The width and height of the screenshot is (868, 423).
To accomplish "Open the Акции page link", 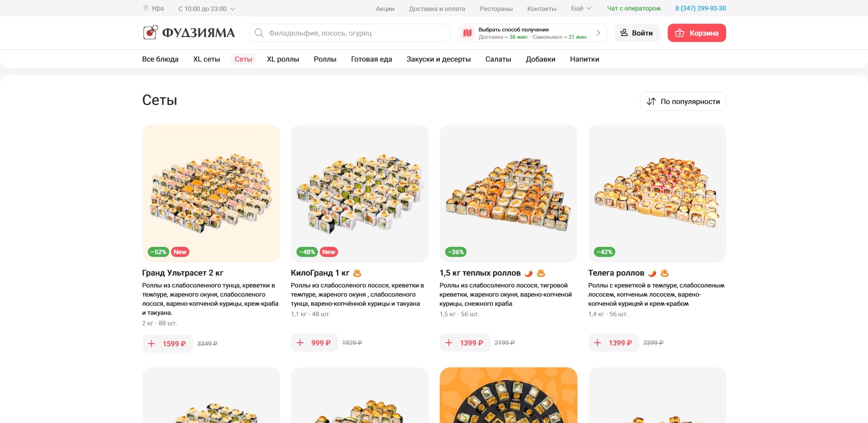I will pos(385,9).
